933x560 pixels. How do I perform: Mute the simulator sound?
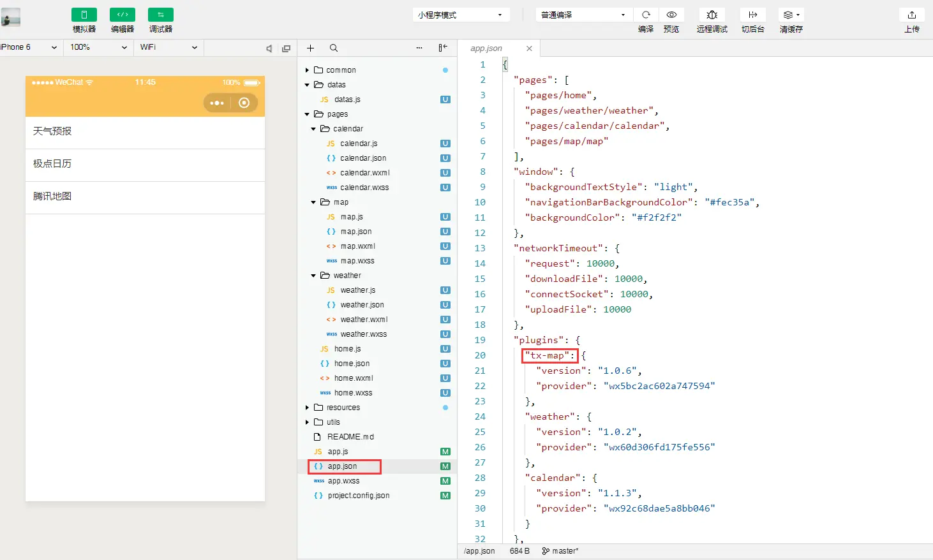coord(269,48)
